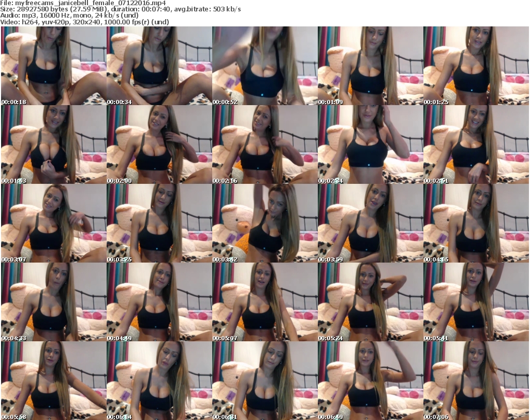
Task: Select the thumbnail stamped 00:02:00
Action: pyautogui.click(x=159, y=144)
